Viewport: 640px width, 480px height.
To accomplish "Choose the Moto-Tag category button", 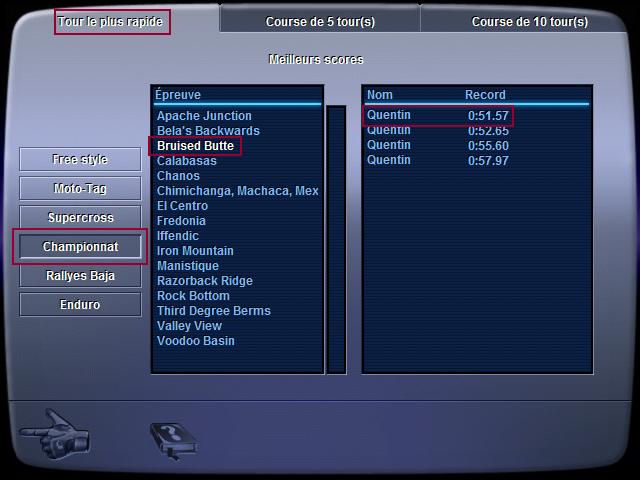I will tap(80, 189).
